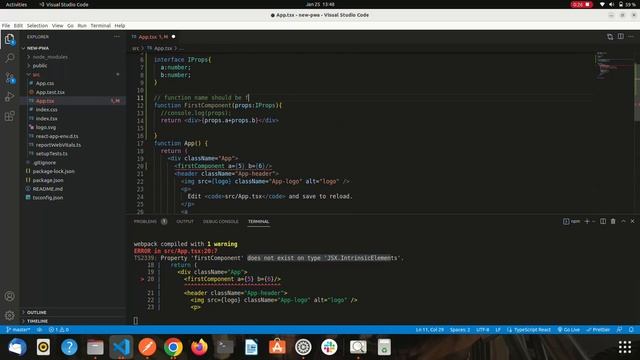This screenshot has height=360, width=640.
Task: Open the notifications bell in status bar
Action: (x=631, y=329)
